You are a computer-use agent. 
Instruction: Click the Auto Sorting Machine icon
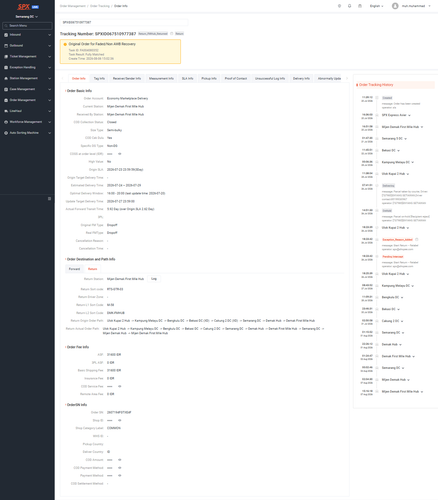pos(6,133)
